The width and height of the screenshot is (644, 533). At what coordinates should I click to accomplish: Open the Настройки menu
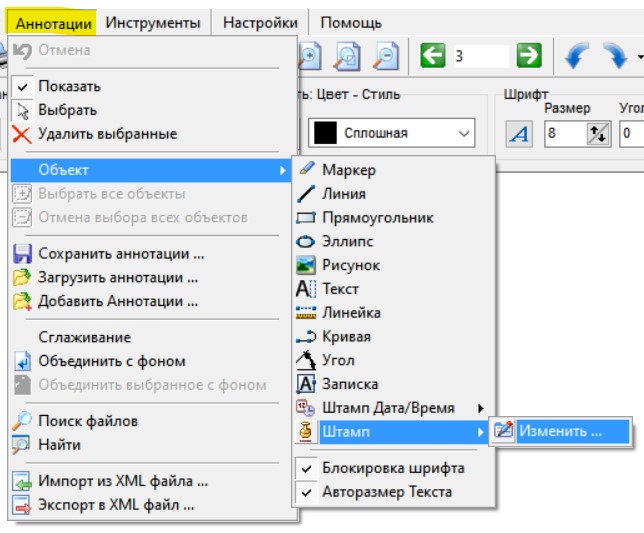[x=260, y=22]
